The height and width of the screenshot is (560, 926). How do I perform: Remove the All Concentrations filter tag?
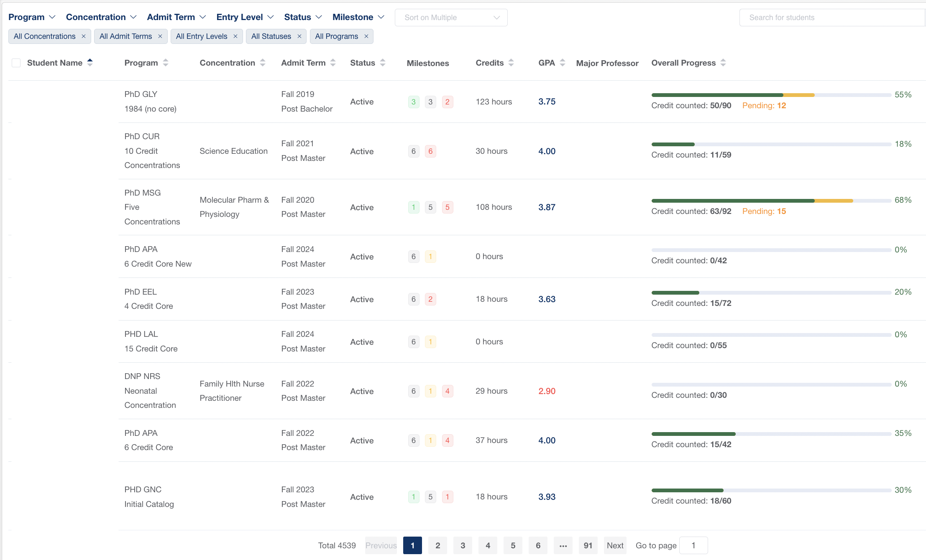coord(84,36)
